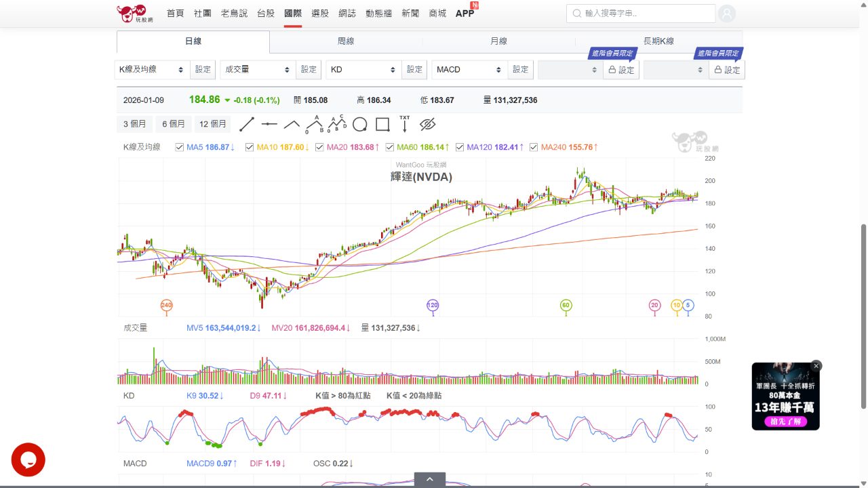Select the ABC wave drawing tool
The image size is (868, 488).
click(x=313, y=124)
